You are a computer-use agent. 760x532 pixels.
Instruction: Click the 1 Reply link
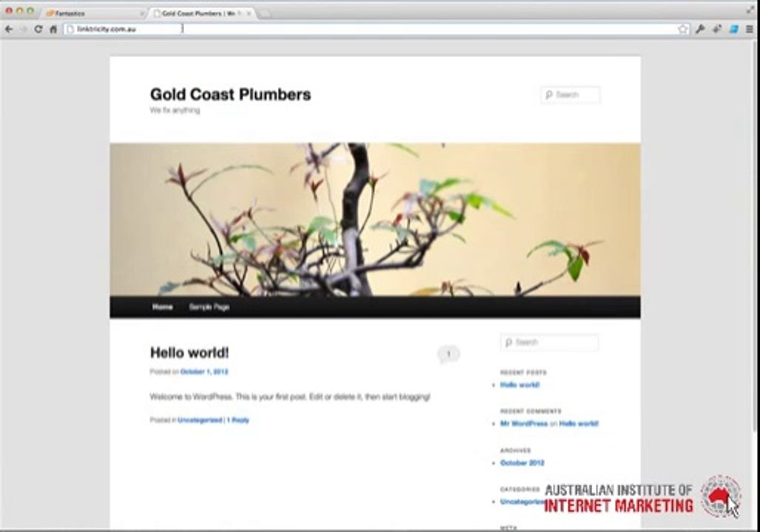coord(238,420)
